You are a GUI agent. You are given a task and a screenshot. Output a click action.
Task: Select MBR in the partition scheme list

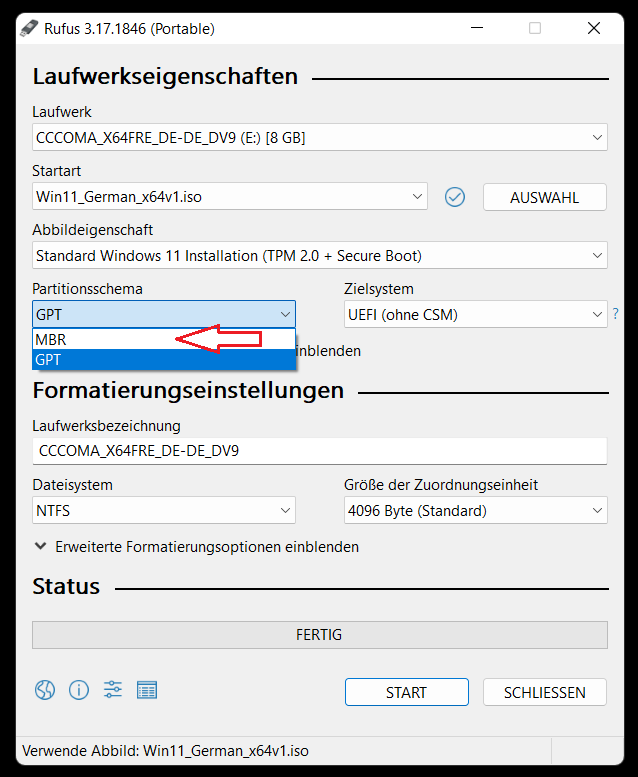(x=164, y=339)
